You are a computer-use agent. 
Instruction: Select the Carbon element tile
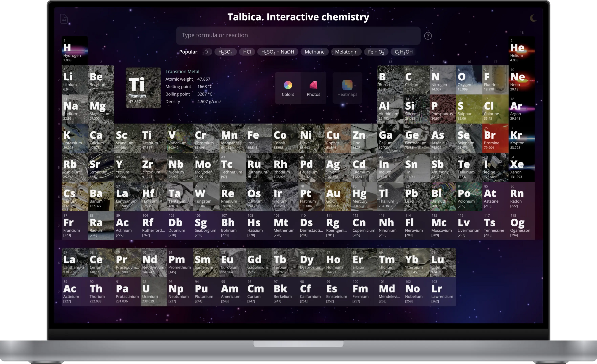click(x=416, y=80)
